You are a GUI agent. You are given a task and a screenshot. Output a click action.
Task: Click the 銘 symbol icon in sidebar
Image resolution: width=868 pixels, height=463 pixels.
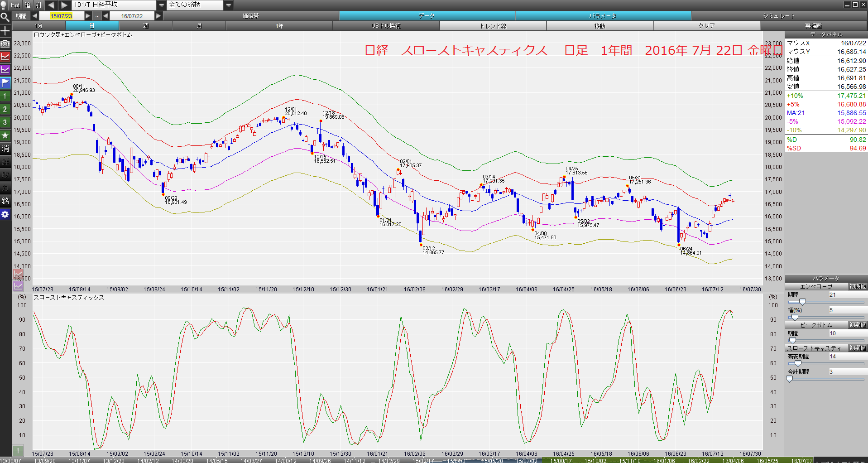[5, 201]
